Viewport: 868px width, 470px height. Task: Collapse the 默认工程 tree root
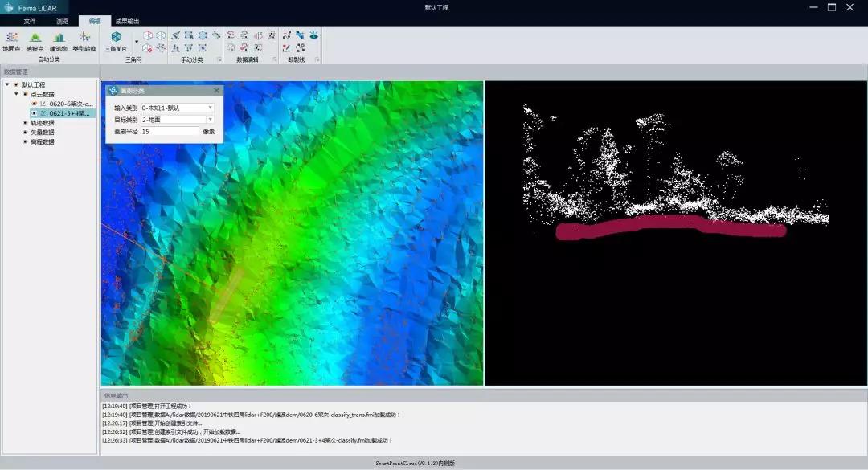tap(7, 84)
